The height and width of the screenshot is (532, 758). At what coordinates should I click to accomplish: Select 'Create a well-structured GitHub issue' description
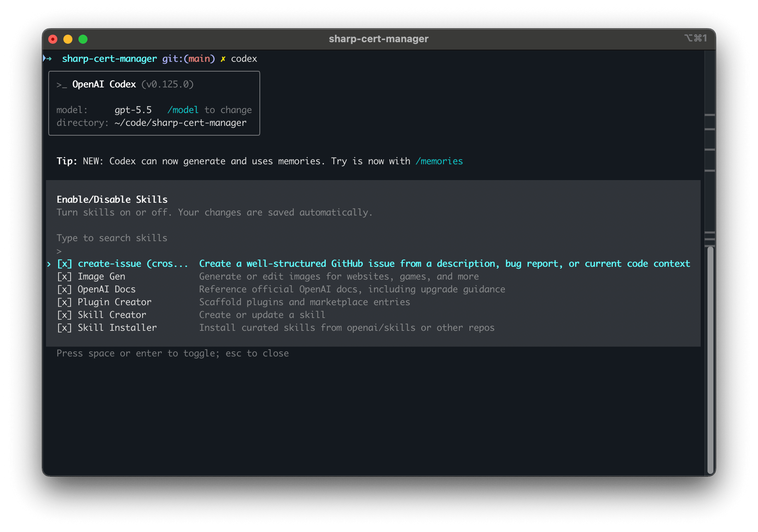click(445, 264)
